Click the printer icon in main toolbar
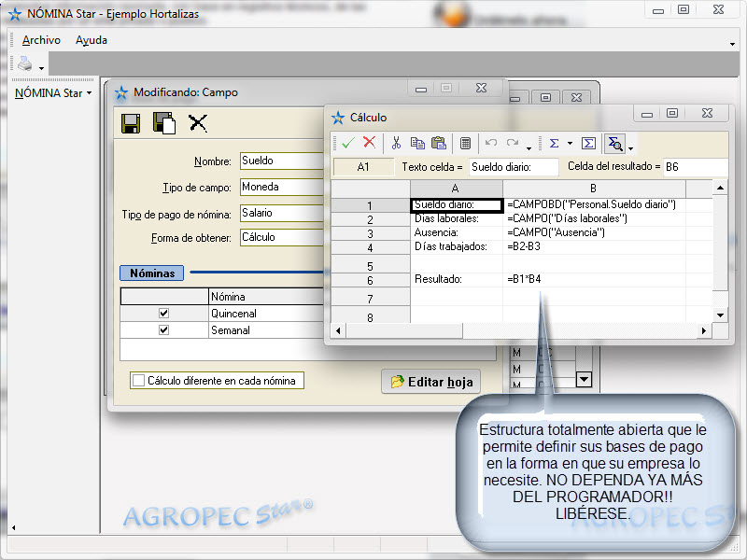The image size is (747, 560). click(25, 63)
